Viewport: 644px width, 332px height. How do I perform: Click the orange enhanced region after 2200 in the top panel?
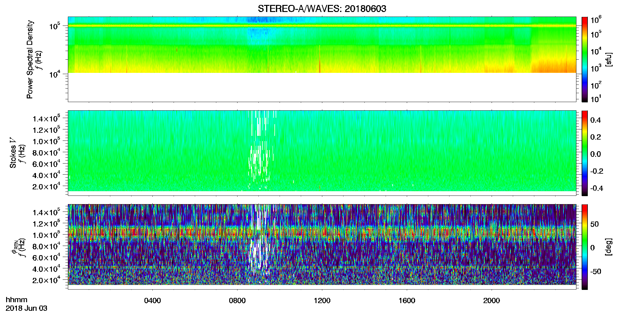pos(553,66)
